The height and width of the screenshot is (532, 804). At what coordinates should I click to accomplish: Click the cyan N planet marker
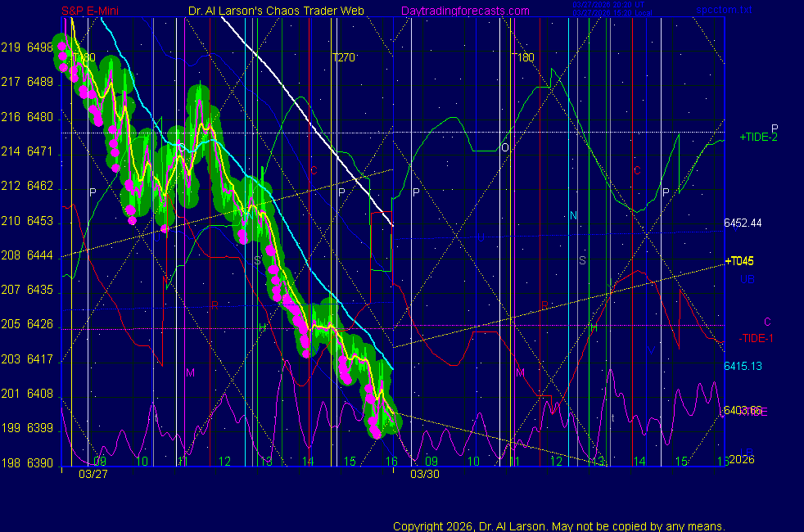click(573, 216)
